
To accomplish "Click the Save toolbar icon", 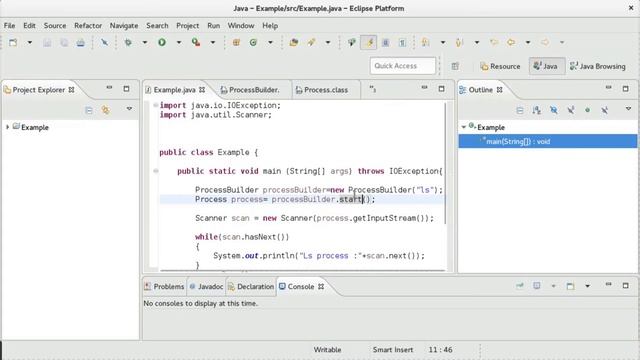I will [47, 42].
